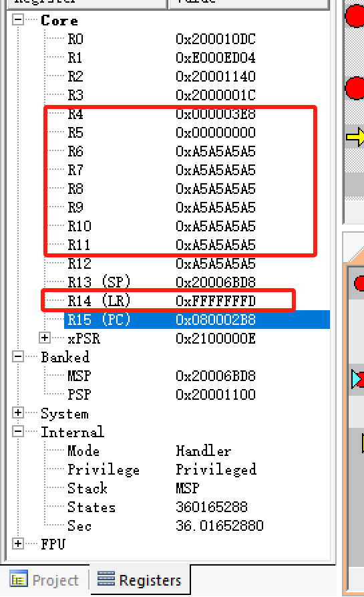Click the cyan arrow breakpoint marker
The image size is (364, 597).
click(x=357, y=379)
